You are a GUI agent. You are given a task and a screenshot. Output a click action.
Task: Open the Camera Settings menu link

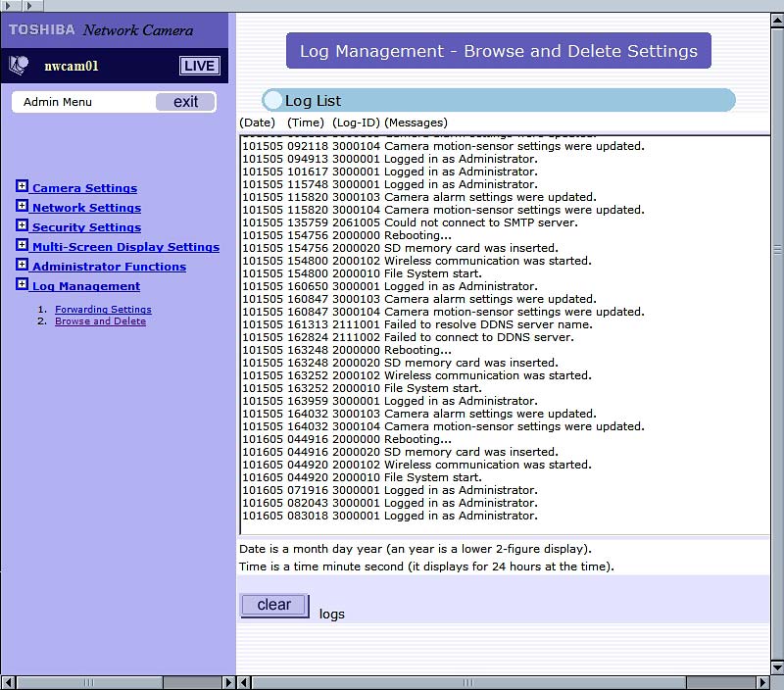click(84, 188)
